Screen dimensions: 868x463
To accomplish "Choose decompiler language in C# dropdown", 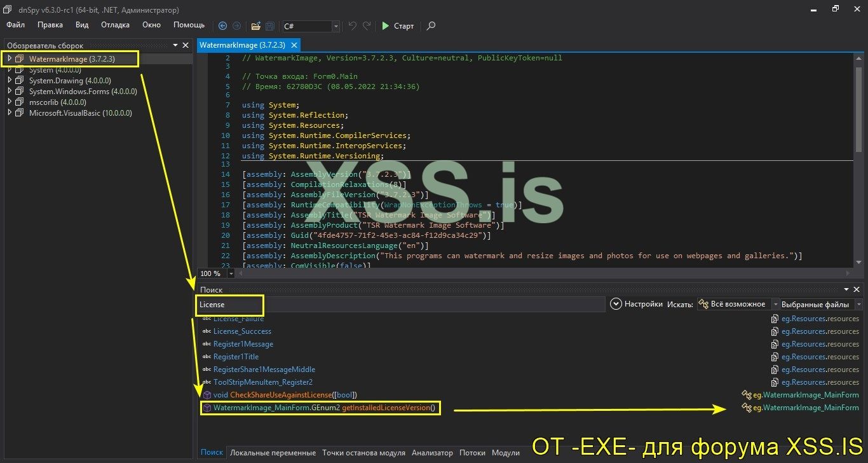I will [x=311, y=26].
